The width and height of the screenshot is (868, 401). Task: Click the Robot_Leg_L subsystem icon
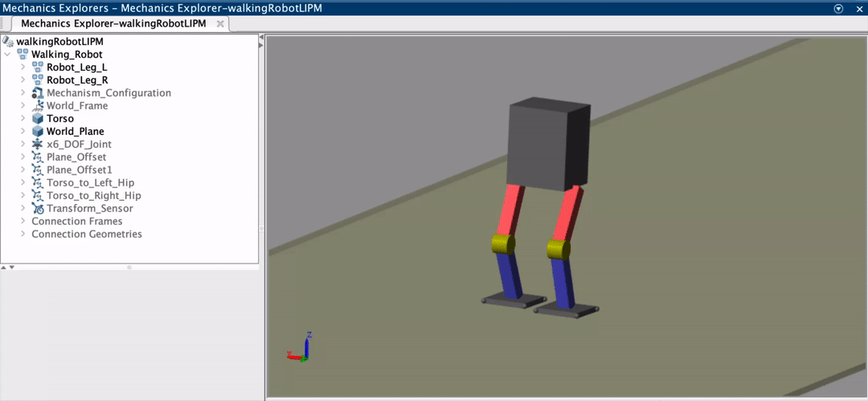pyautogui.click(x=38, y=67)
